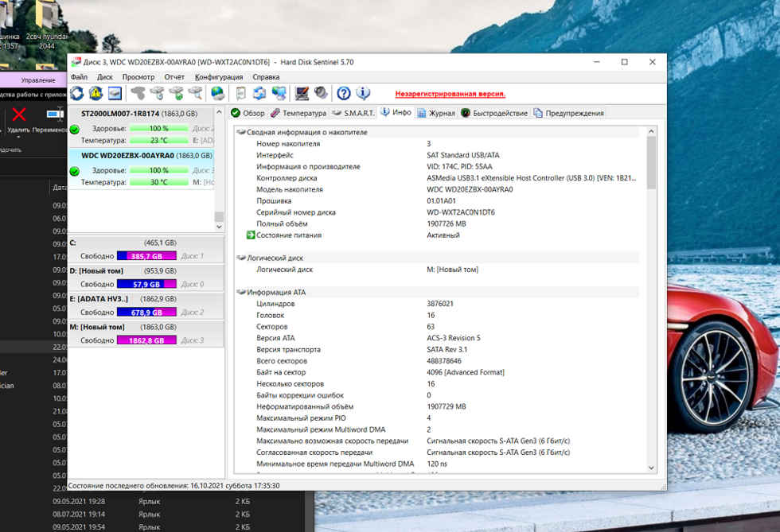Switch to the Температура tab
The image size is (780, 532).
pos(298,113)
